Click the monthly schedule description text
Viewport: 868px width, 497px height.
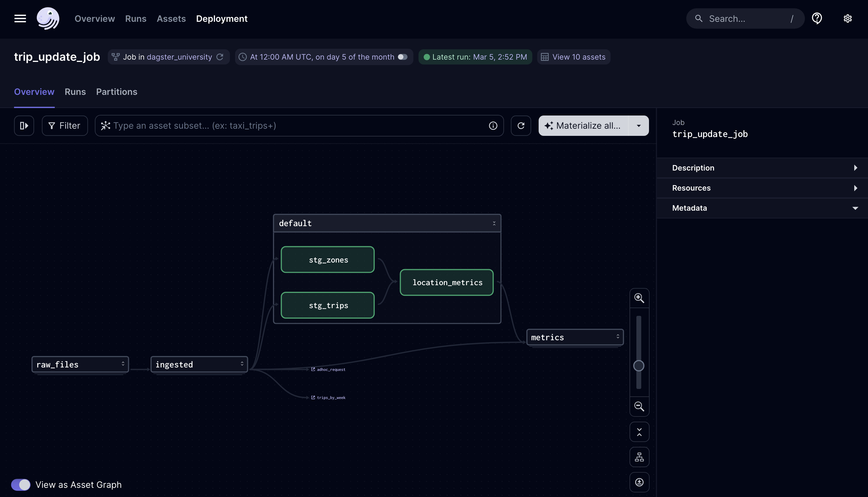[322, 57]
